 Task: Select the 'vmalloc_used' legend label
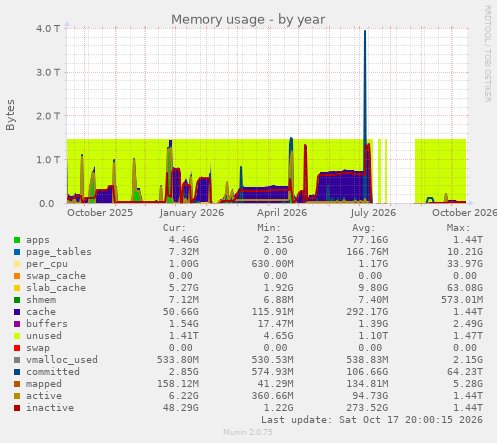[62, 360]
